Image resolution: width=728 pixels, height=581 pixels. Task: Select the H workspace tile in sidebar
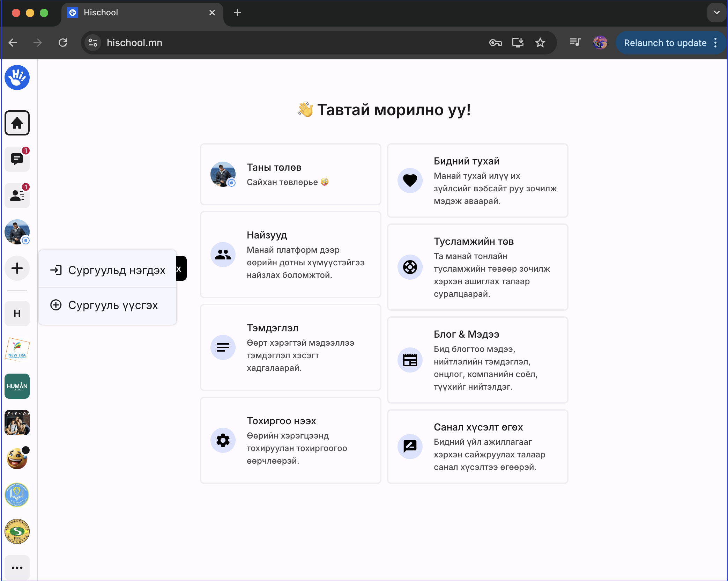pos(17,313)
